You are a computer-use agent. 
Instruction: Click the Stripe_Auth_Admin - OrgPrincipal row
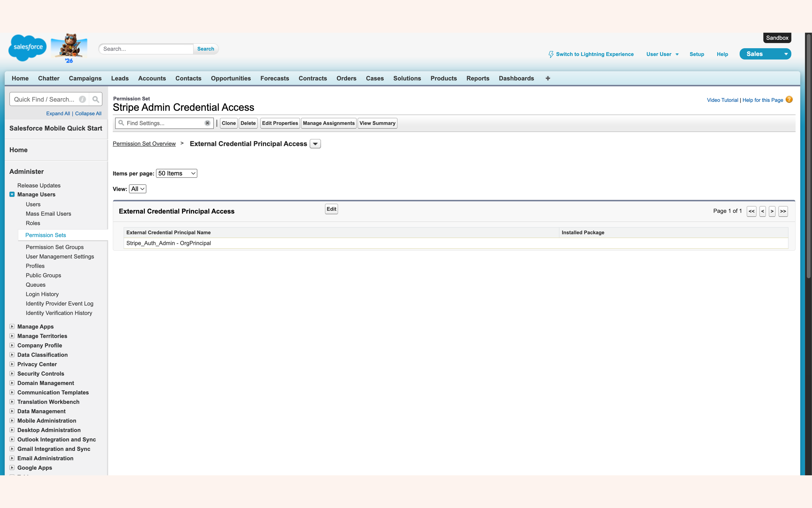(x=456, y=243)
